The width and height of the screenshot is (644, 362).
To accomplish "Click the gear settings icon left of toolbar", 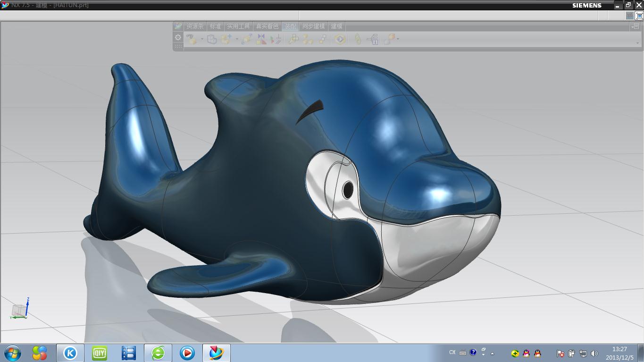I will point(178,37).
